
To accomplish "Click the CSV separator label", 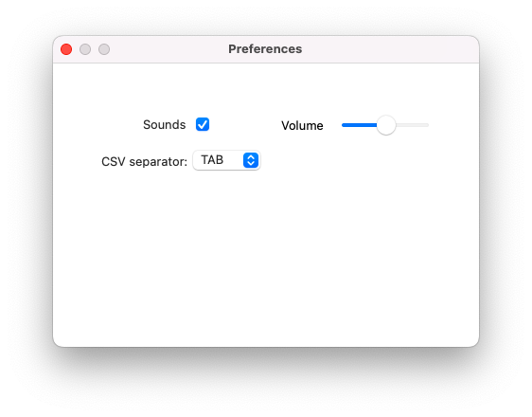I will tap(144, 162).
